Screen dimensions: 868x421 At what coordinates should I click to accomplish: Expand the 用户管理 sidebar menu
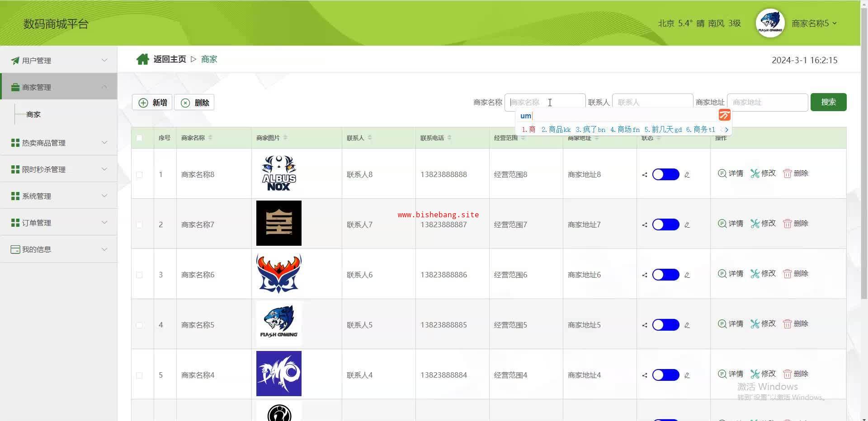tap(59, 61)
